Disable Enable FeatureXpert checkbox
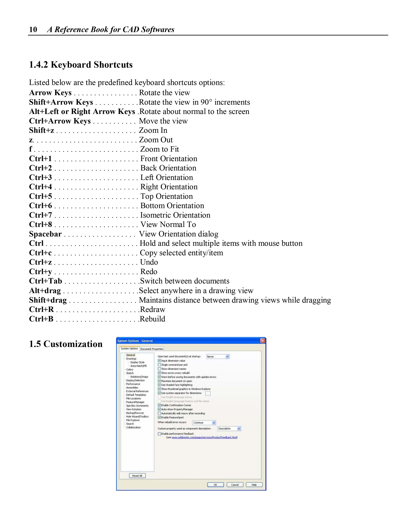The width and height of the screenshot is (416, 532). click(x=159, y=417)
